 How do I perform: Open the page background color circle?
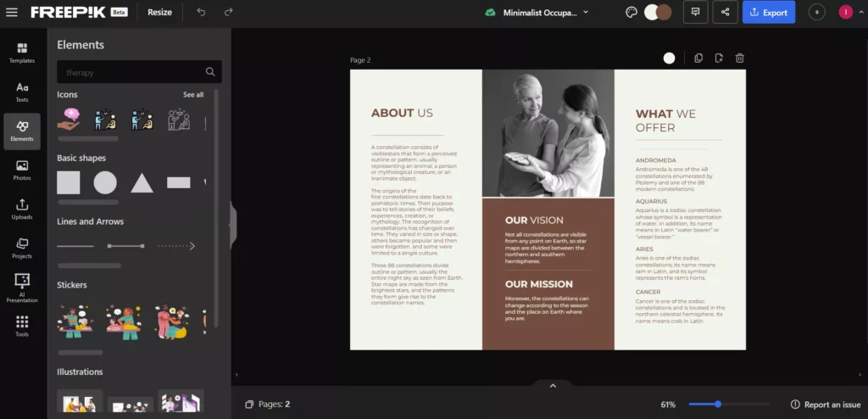(670, 59)
